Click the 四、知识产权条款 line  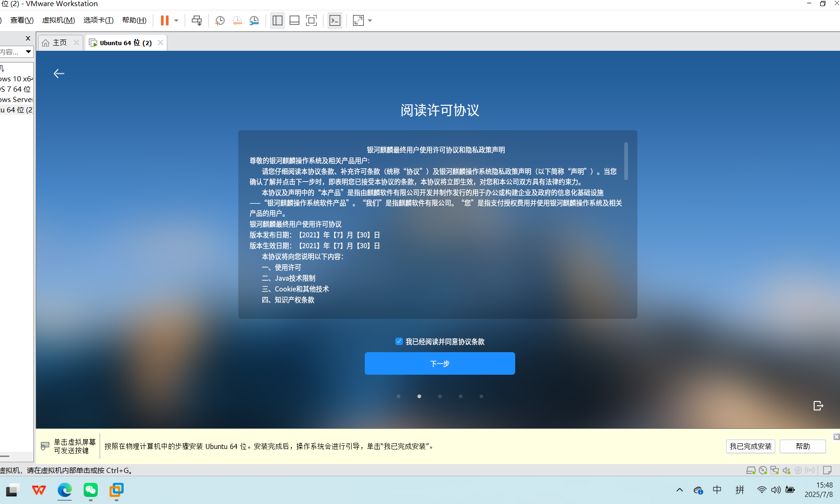(x=288, y=300)
